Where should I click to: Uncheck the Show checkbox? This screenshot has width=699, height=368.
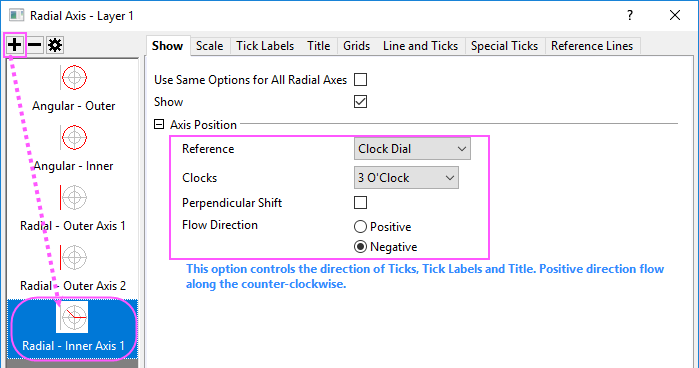tap(360, 102)
